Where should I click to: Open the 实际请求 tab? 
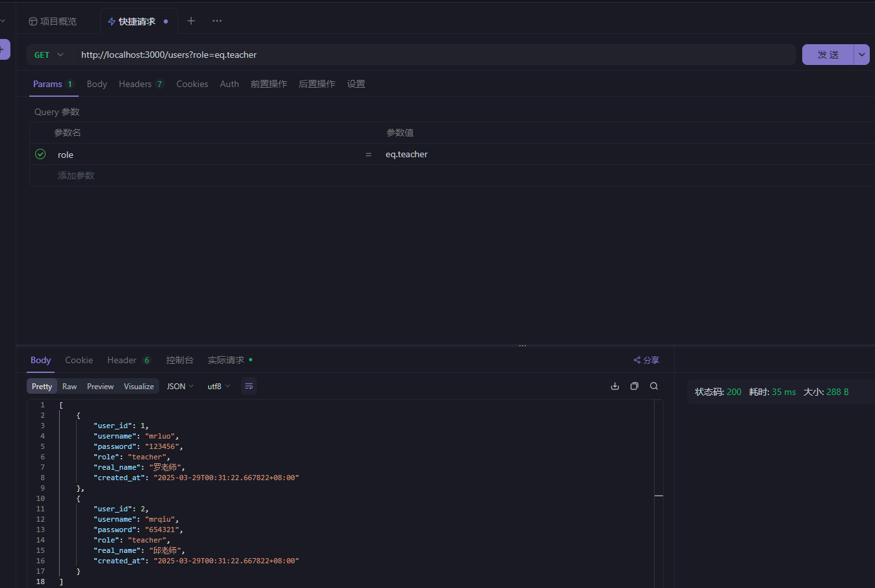[229, 360]
